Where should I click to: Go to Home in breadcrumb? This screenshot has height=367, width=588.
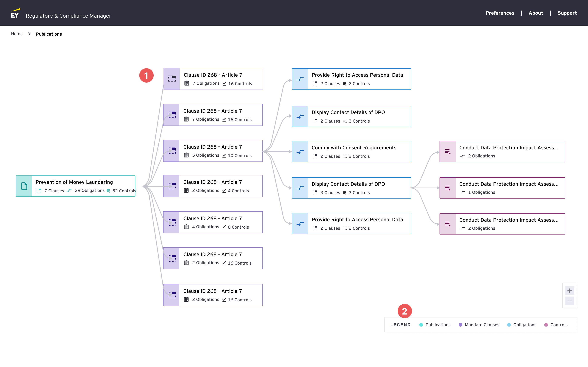tap(17, 34)
